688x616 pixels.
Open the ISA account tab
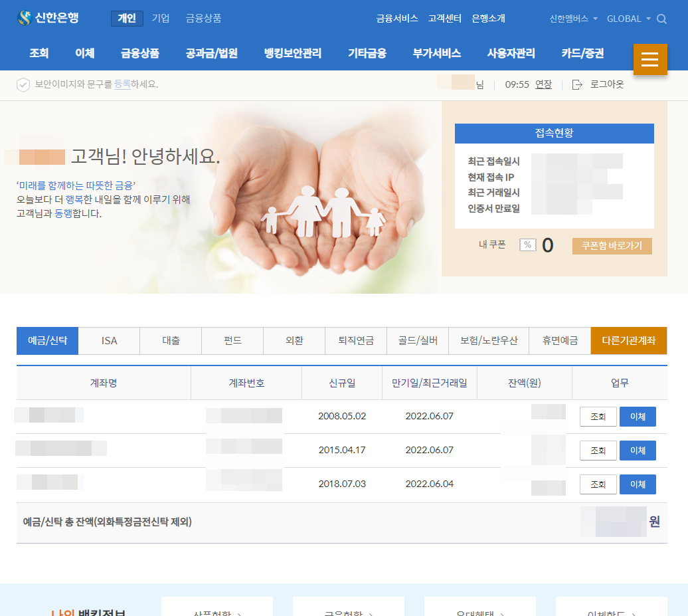[108, 340]
